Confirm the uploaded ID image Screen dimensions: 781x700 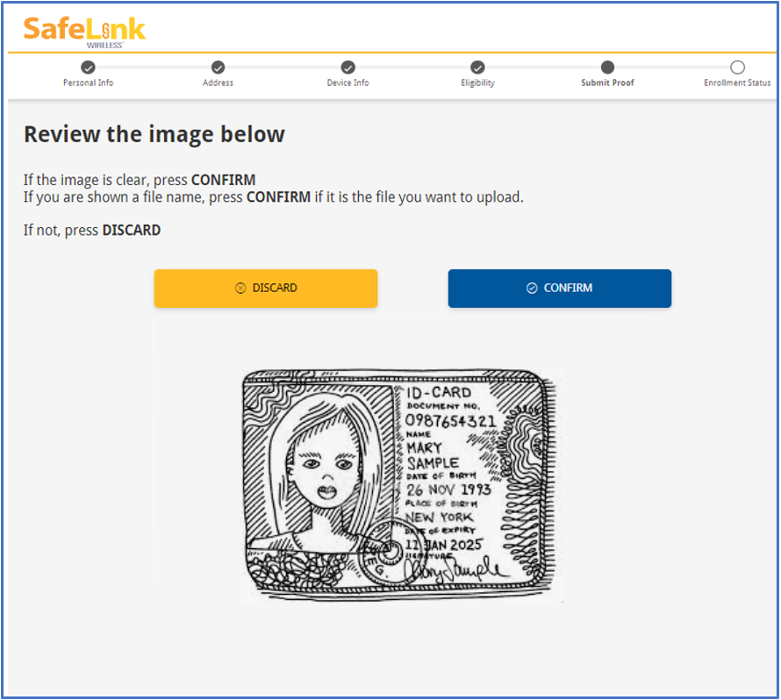pyautogui.click(x=559, y=289)
